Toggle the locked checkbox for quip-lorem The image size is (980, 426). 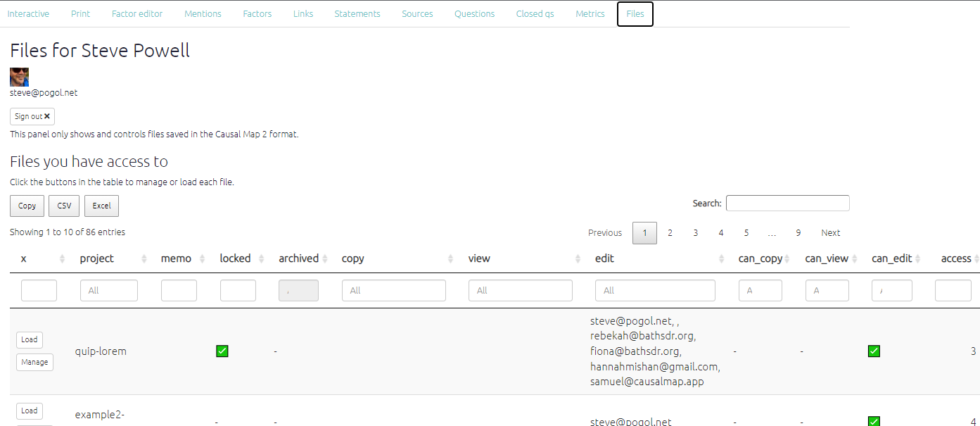click(x=222, y=351)
